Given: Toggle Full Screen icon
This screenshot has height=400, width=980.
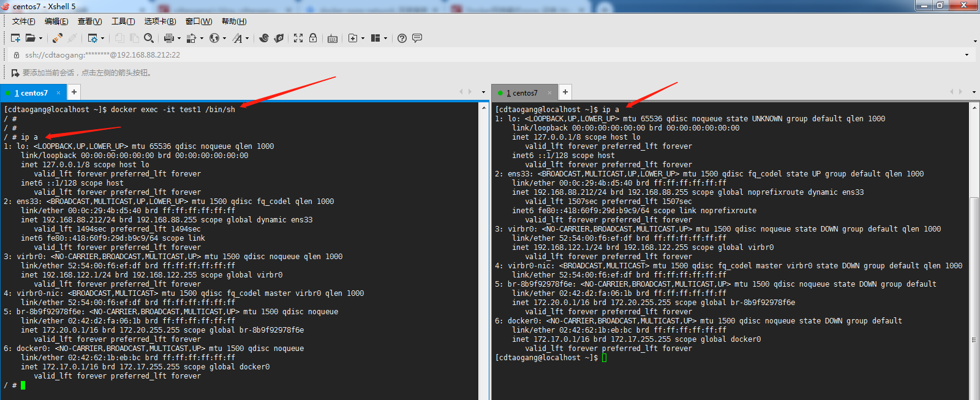Looking at the screenshot, I should coord(298,38).
